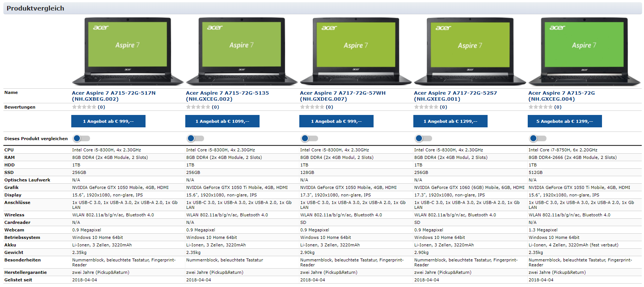Open Acer Aspire 7 A715-72G (NH.GXCEG.004) link
644x287 pixels.
561,96
